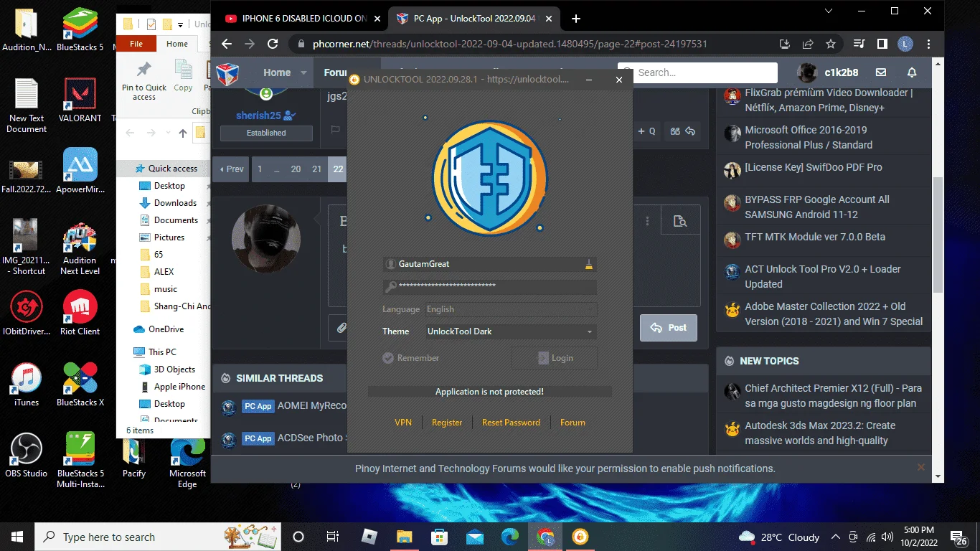Click Reset Password link in UnlockTool
Viewport: 980px width, 551px height.
pyautogui.click(x=511, y=423)
